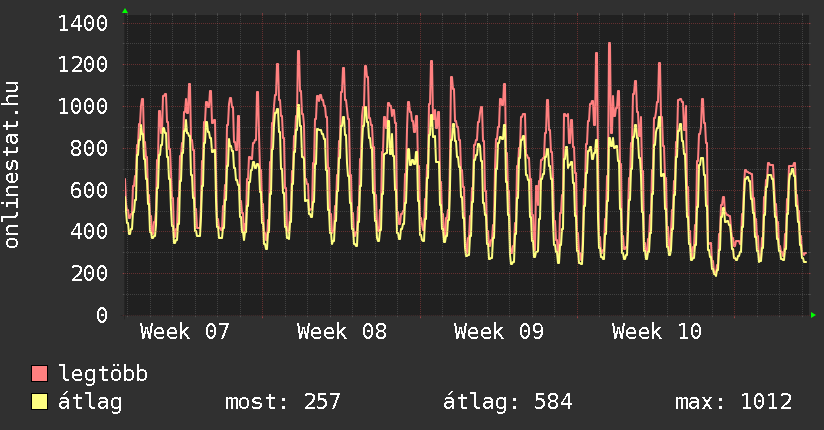Screen dimensions: 824x430
Task: Click the Week 07 x-axis label
Action: pyautogui.click(x=185, y=332)
